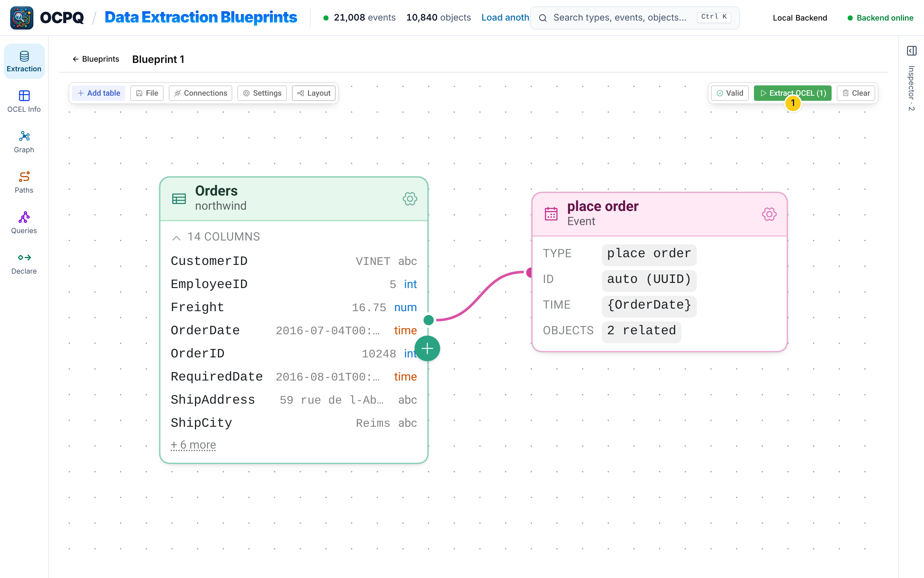Click the OCPQ app logo

coord(22,18)
